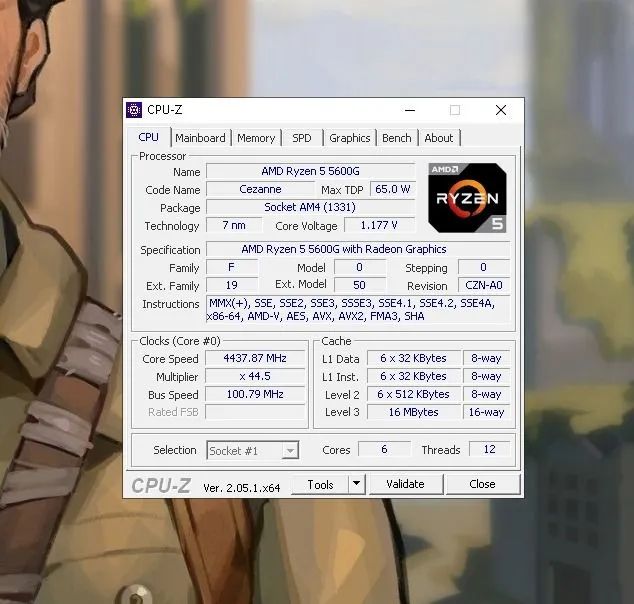Click the Threads value 12

point(490,449)
